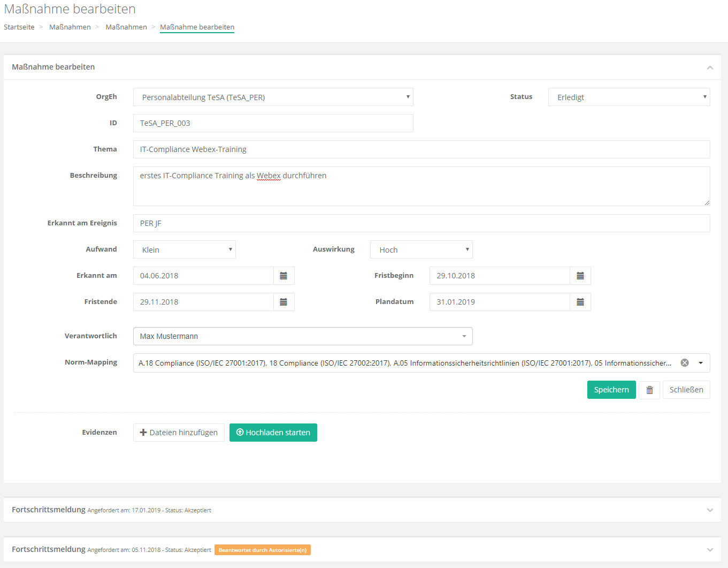Expand the Fortschrittsmeldung from 17.01.2019
Image resolution: width=728 pixels, height=568 pixels.
click(710, 510)
